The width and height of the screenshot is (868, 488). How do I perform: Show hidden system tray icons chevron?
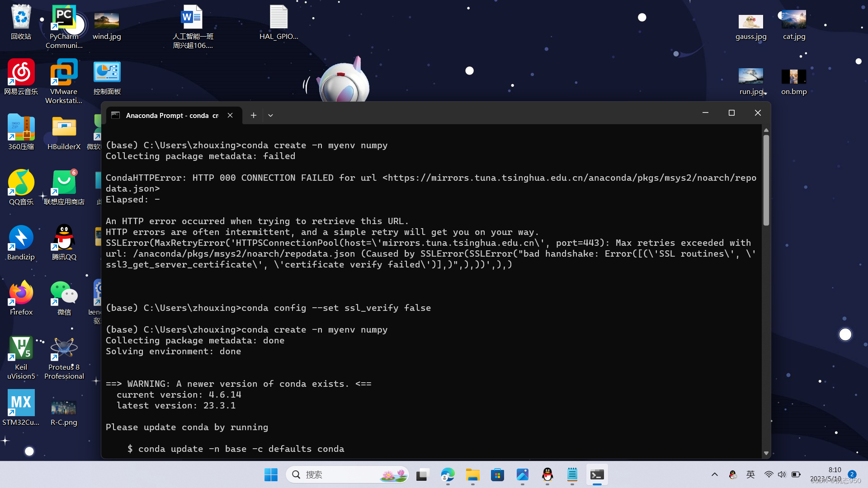coord(714,474)
